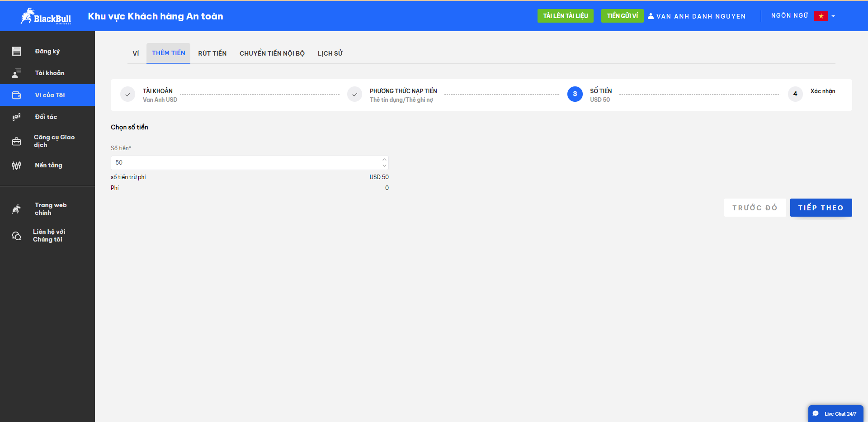Screen dimensions: 868x422
Task: Click step 3 Số tiền circle
Action: coord(575,94)
